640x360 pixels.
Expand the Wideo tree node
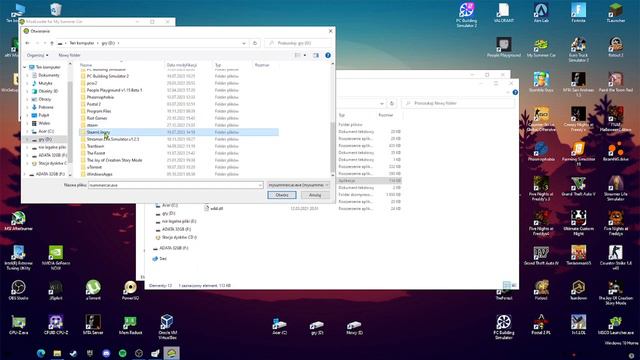click(x=27, y=123)
